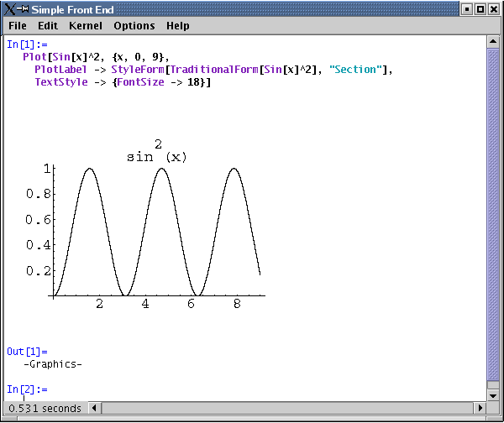Click the 0.4 y-axis label
The image size is (504, 423).
pos(39,245)
